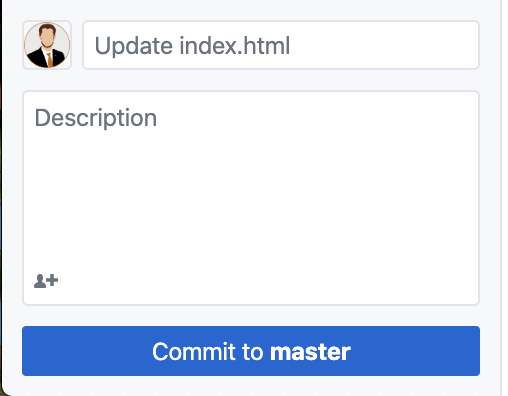Select the commit author avatar
Image resolution: width=508 pixels, height=396 pixels.
(47, 45)
